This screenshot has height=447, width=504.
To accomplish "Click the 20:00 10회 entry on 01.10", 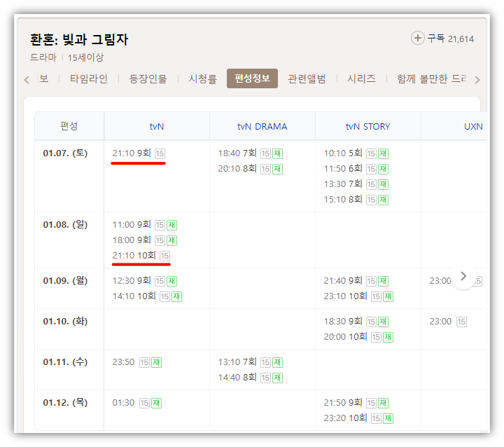I will [x=358, y=337].
